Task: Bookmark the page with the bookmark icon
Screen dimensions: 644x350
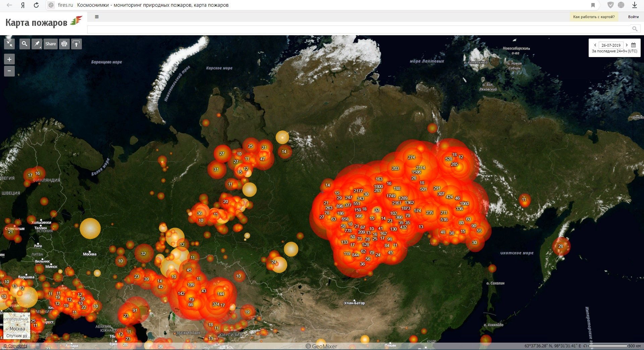Action: (x=593, y=5)
